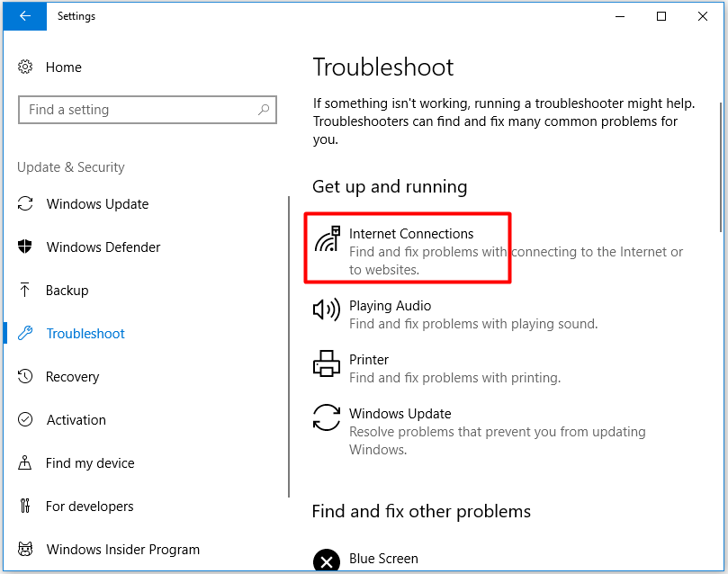Click the search magnifier in Find a setting
This screenshot has height=574, width=728.
point(264,110)
